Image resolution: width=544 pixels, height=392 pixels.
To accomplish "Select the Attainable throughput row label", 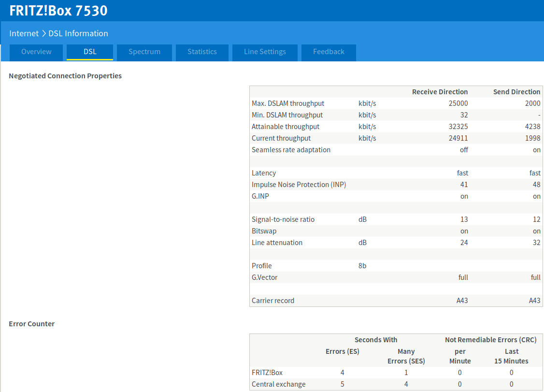I will tap(286, 127).
